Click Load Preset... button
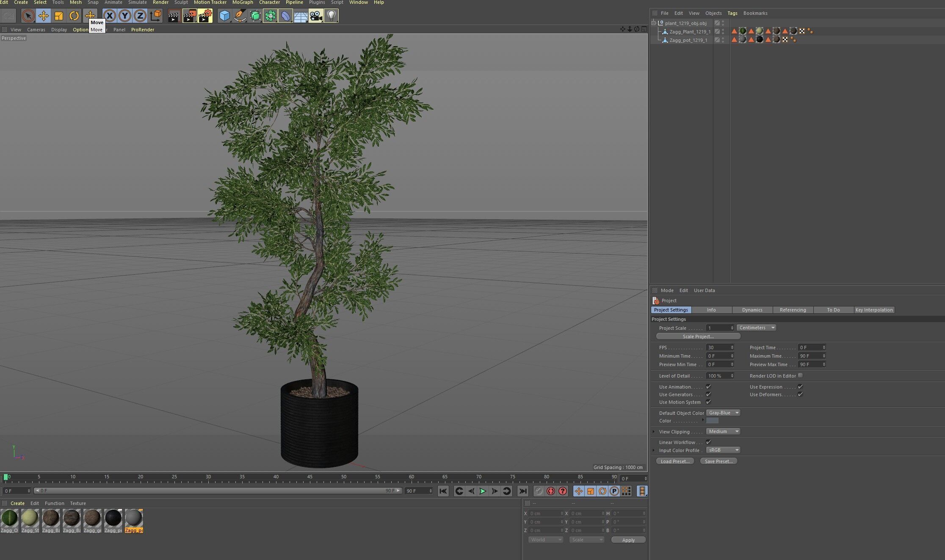Image resolution: width=945 pixels, height=560 pixels. (x=675, y=461)
